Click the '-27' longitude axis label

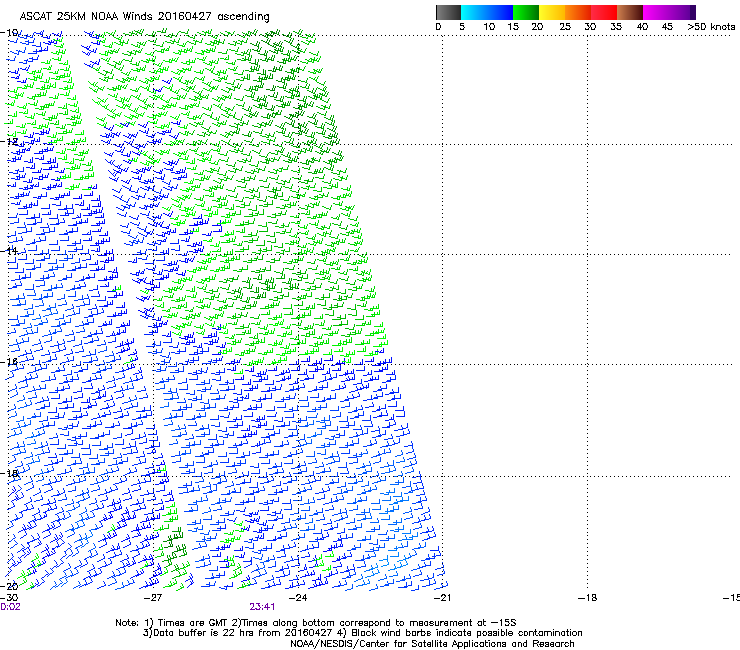tap(153, 598)
